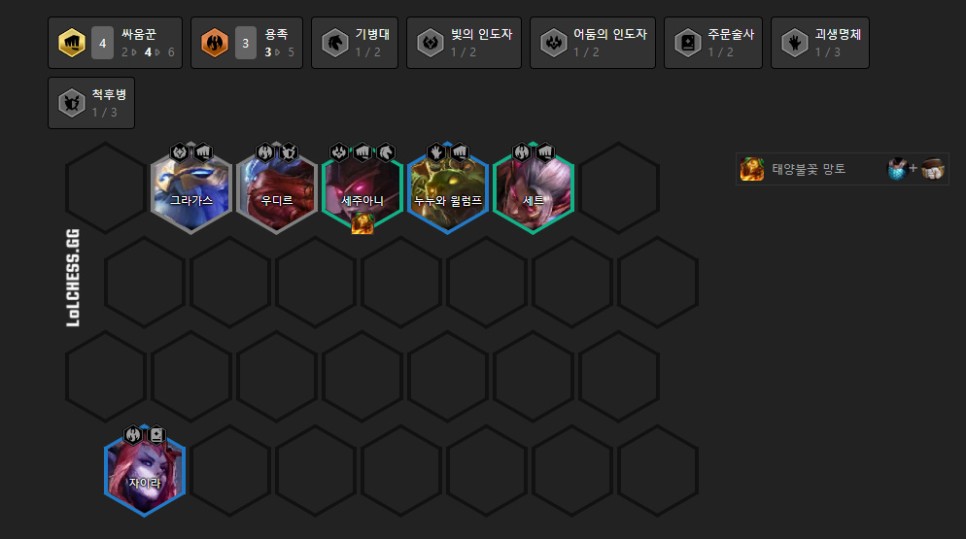Click the item icon equipped on 세주아니
This screenshot has height=539, width=966.
click(362, 224)
